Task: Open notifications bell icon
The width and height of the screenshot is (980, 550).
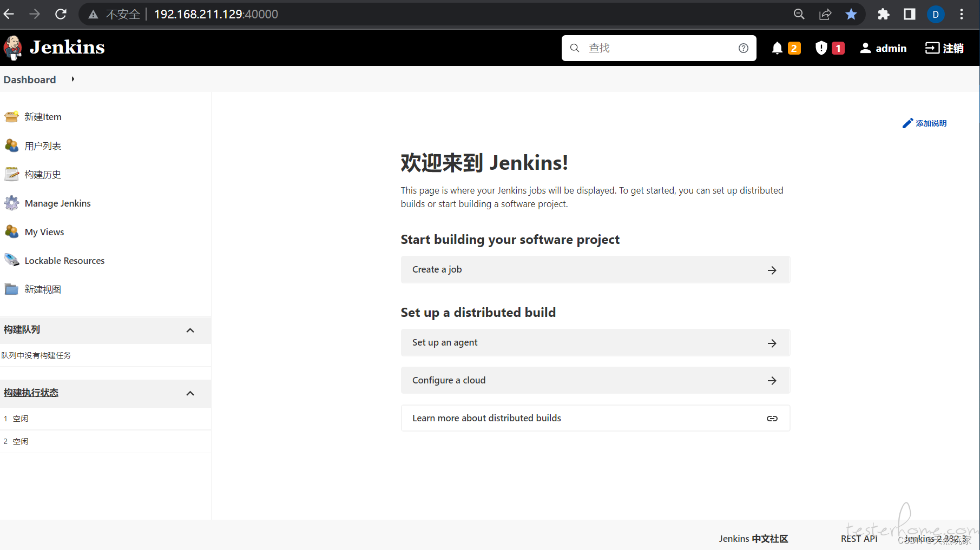Action: [777, 48]
